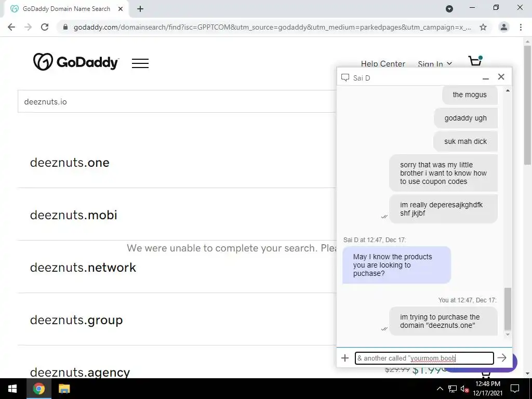Image resolution: width=532 pixels, height=399 pixels.
Task: Click the 'May I know the products' message
Action: pyautogui.click(x=396, y=265)
